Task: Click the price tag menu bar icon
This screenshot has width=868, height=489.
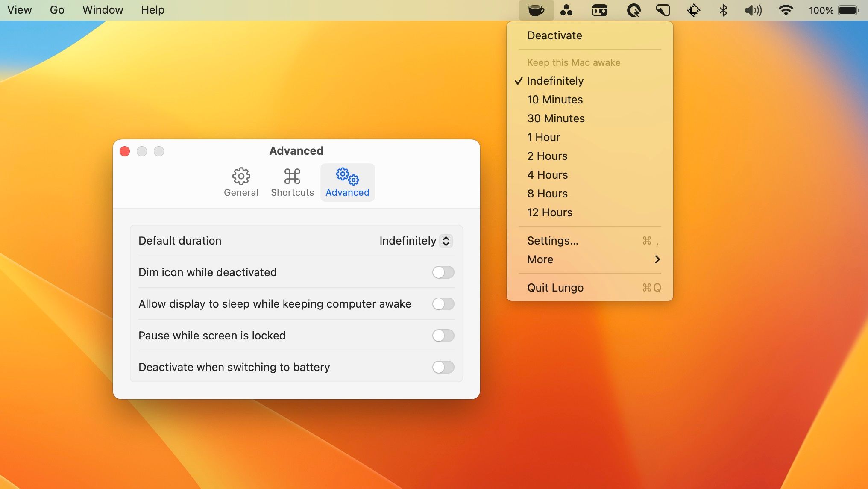Action: [x=663, y=10]
